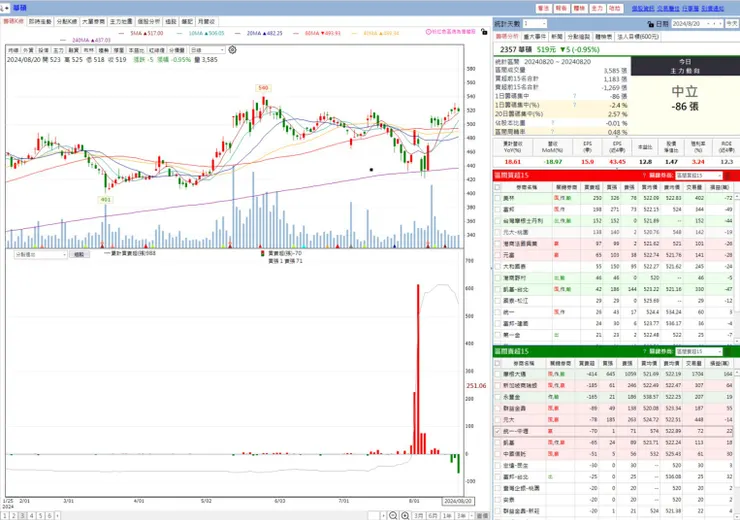Click first small icon right of red header dropdown
The image size is (740, 520).
727,176
